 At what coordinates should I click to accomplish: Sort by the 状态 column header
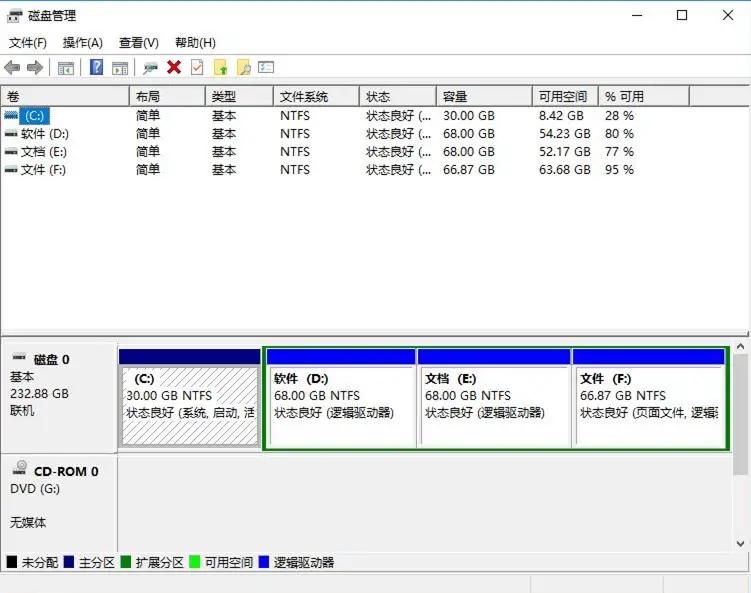click(398, 96)
